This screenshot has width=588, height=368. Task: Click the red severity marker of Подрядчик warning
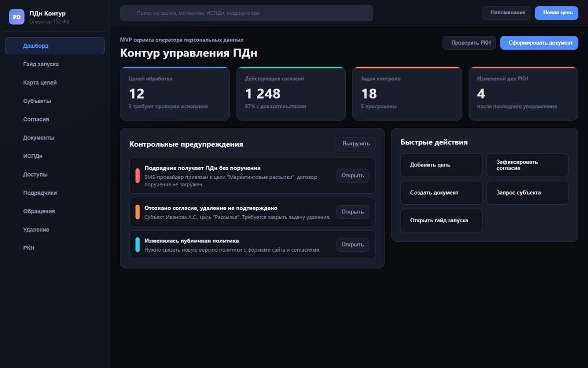click(x=137, y=176)
